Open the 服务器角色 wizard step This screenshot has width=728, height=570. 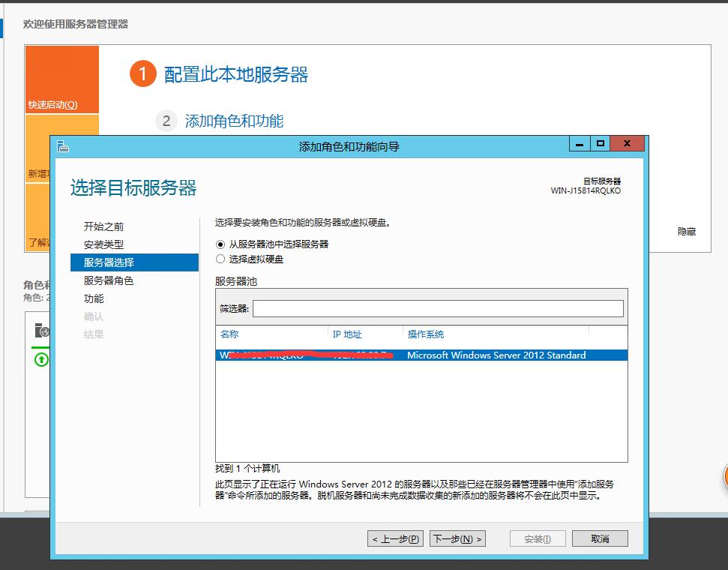109,280
